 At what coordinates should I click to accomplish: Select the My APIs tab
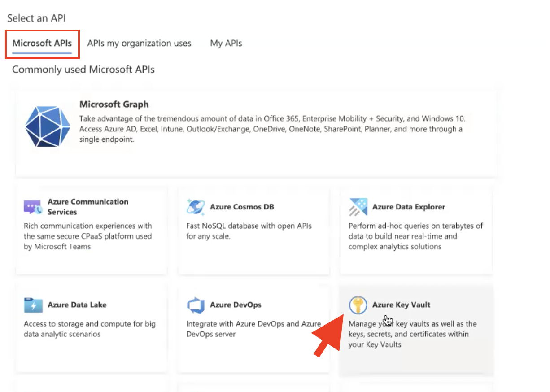coord(226,44)
